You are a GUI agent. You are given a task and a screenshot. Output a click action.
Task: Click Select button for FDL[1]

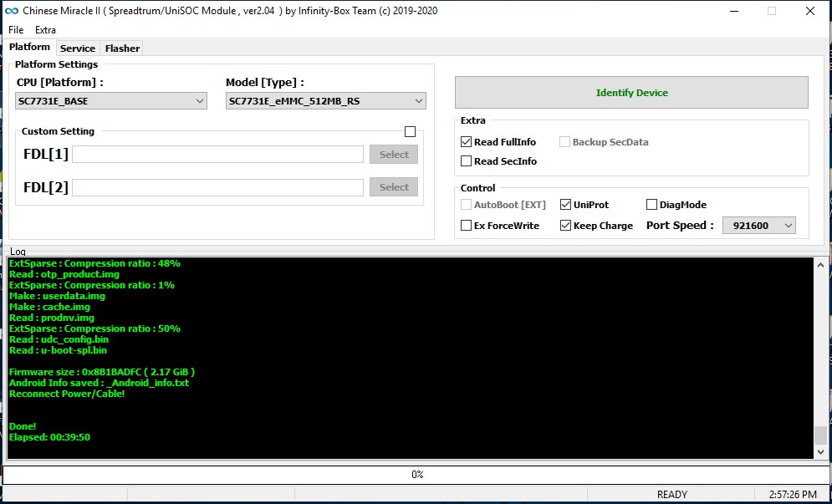[394, 155]
